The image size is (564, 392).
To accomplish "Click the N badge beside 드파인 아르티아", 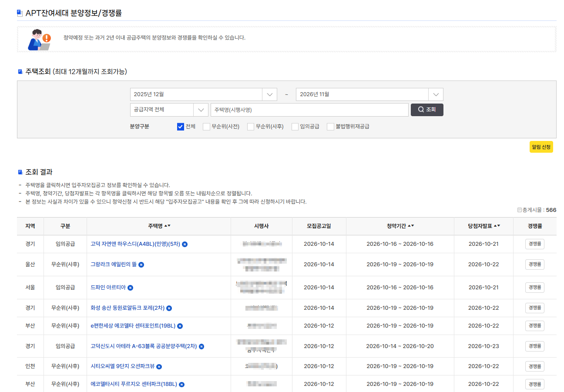I will pyautogui.click(x=130, y=288).
